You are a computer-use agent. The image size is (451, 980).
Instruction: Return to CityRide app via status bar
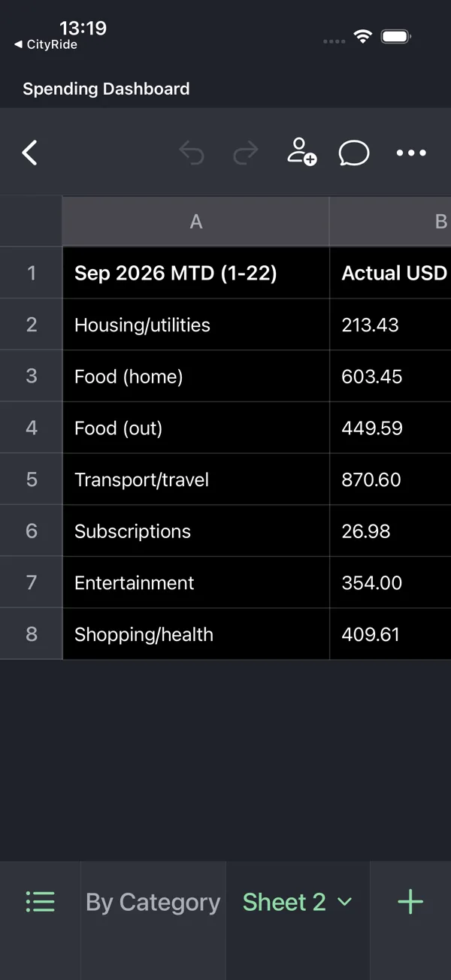coord(46,44)
